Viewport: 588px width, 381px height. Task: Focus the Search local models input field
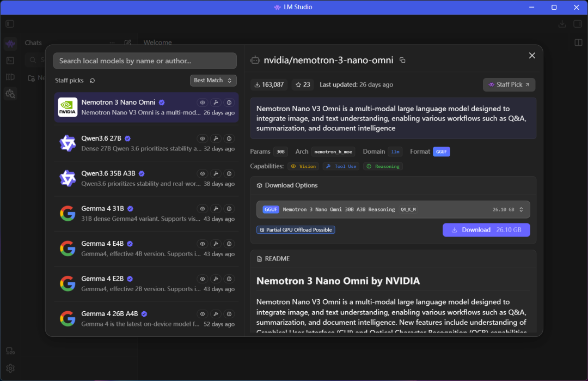[145, 61]
